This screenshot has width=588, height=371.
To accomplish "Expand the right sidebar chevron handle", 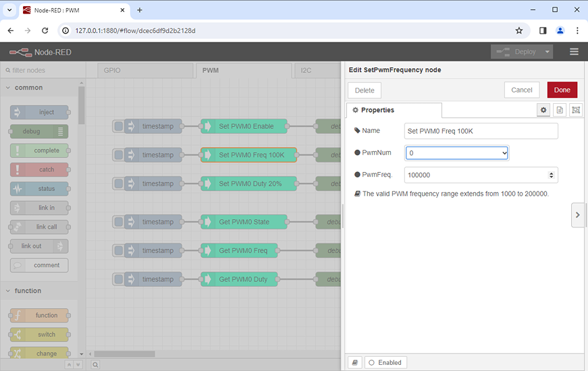I will [x=577, y=215].
